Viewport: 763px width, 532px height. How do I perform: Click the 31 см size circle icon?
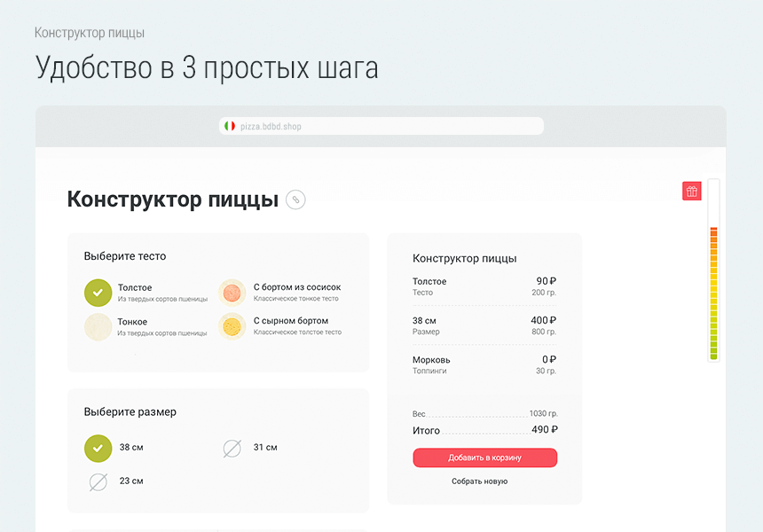(x=232, y=449)
